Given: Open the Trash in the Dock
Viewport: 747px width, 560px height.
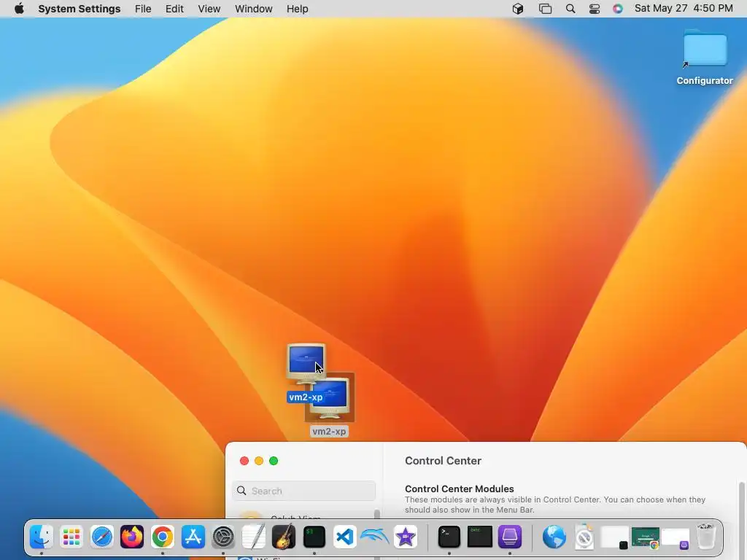Looking at the screenshot, I should coord(706,536).
